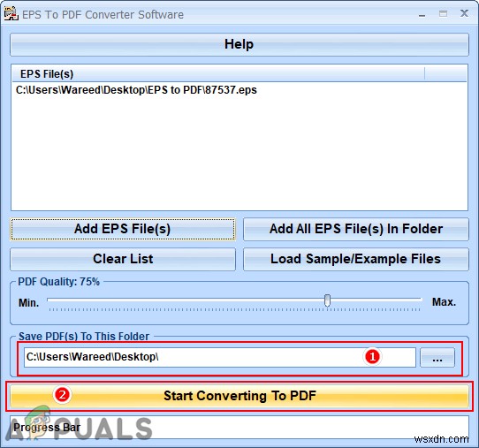
Task: Click the Progress Bar area
Action: [x=239, y=427]
